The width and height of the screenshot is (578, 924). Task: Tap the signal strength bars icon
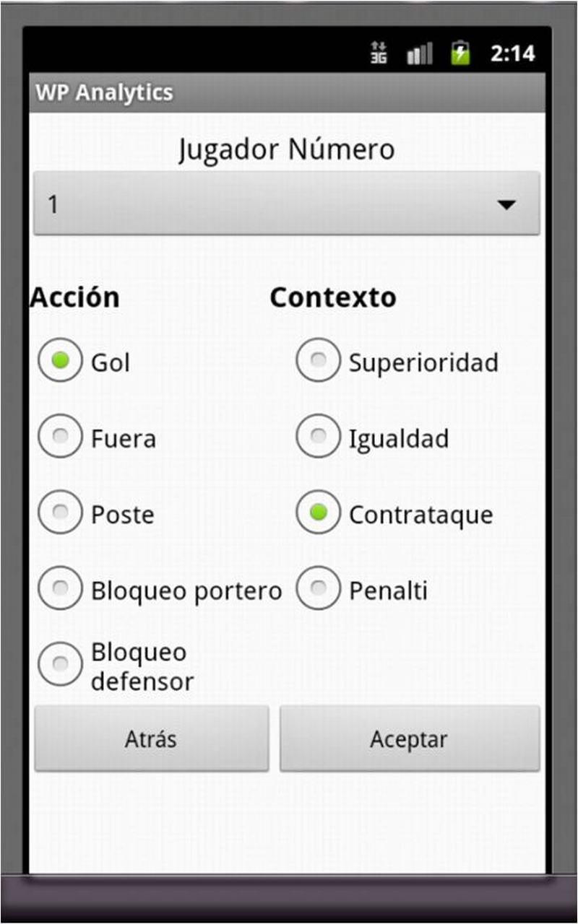420,53
